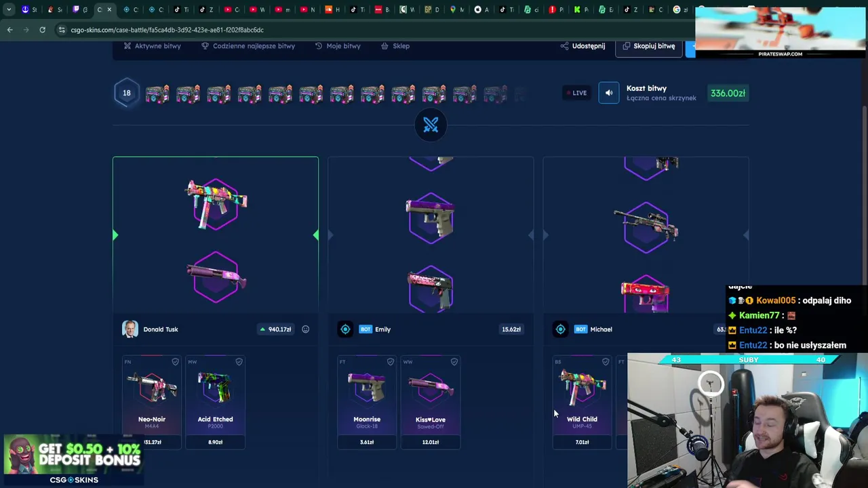The image size is (868, 488).
Task: Click the LIVE indicator
Action: pos(576,93)
